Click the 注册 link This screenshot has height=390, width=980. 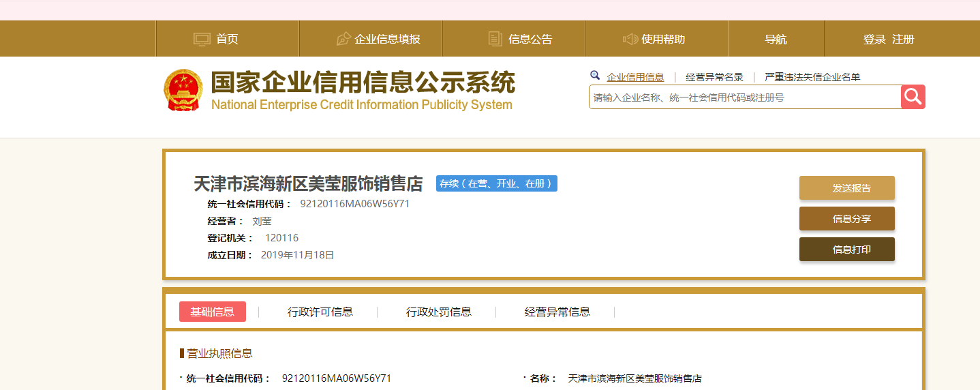903,39
